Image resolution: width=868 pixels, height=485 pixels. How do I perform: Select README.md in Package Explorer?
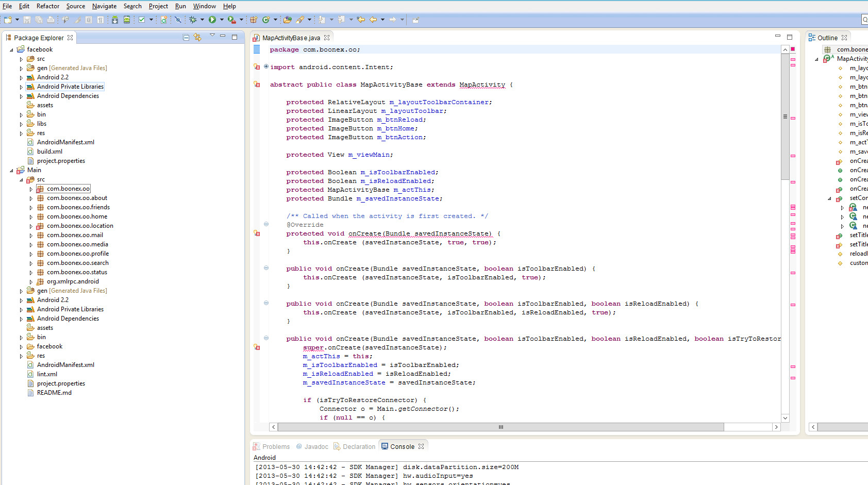point(54,393)
